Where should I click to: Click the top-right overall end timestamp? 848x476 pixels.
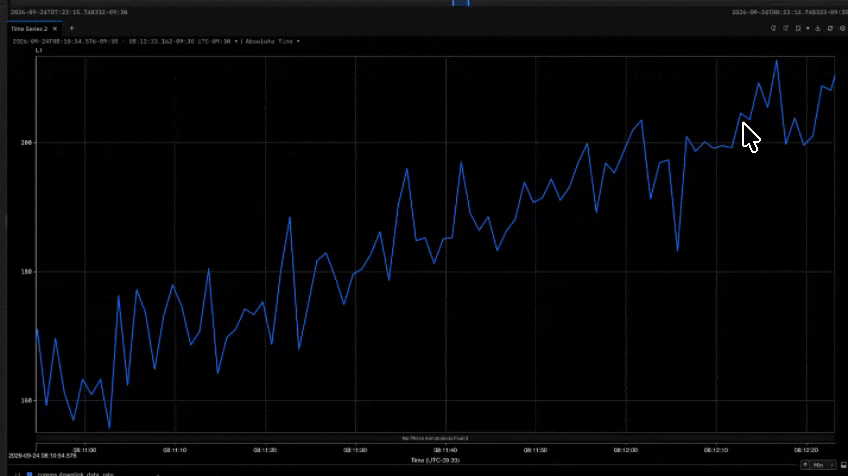789,12
